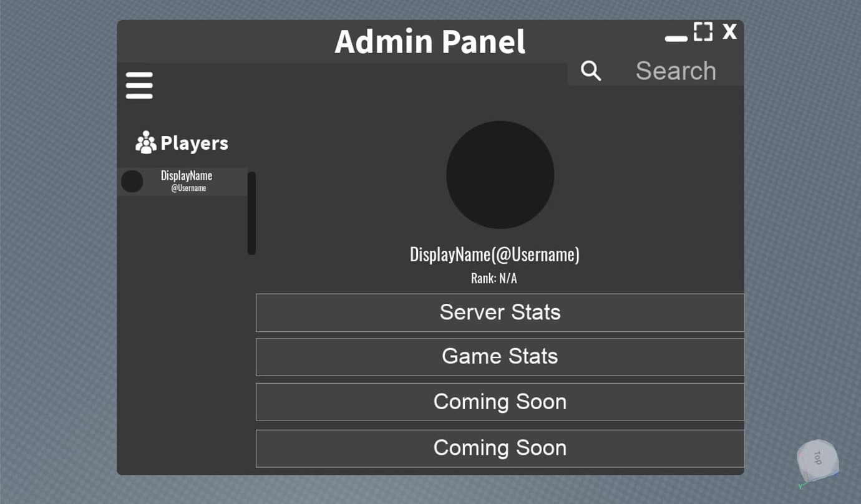This screenshot has width=861, height=504.
Task: Select the DisplayName player entry
Action: 186,181
